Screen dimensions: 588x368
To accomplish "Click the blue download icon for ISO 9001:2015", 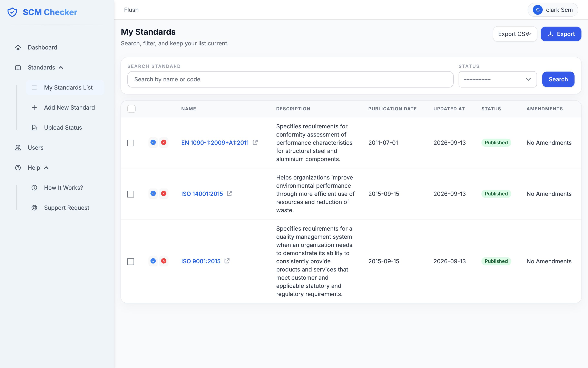I will (x=153, y=261).
